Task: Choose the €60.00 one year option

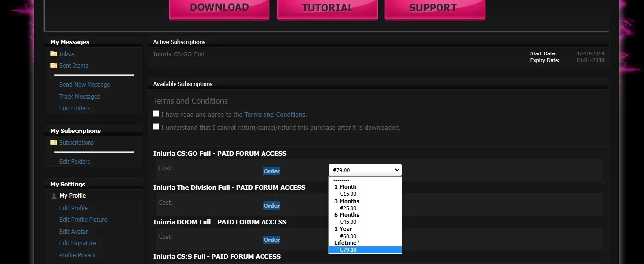Action: (x=365, y=237)
